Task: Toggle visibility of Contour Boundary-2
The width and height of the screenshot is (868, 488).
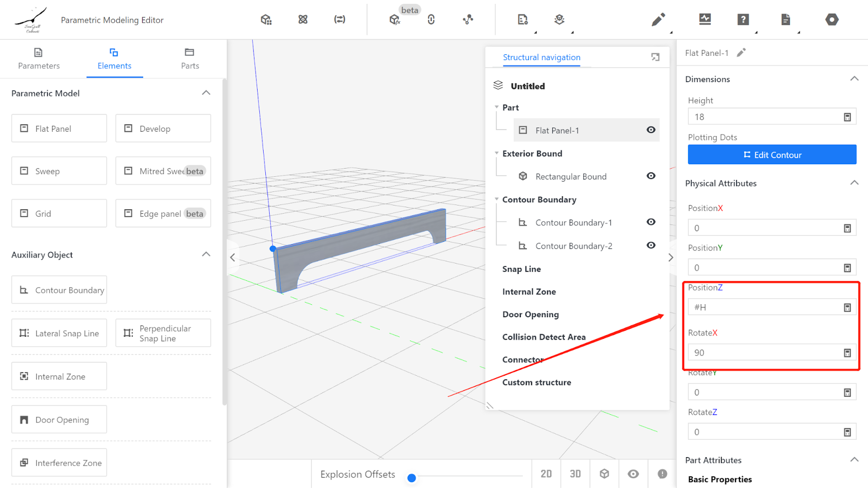Action: coord(651,246)
